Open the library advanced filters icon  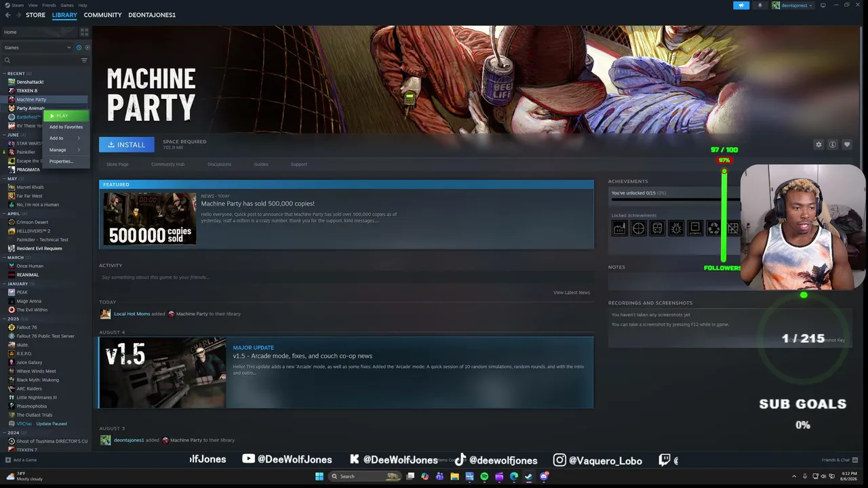[84, 60]
